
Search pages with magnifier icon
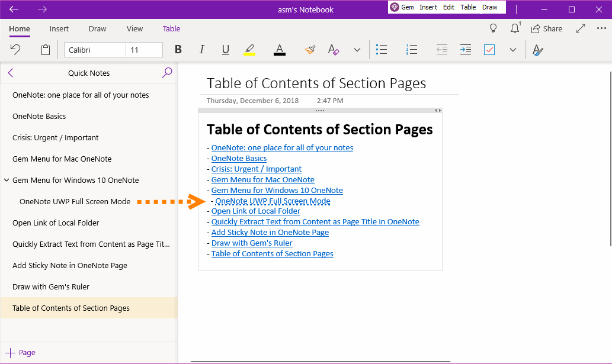click(167, 72)
